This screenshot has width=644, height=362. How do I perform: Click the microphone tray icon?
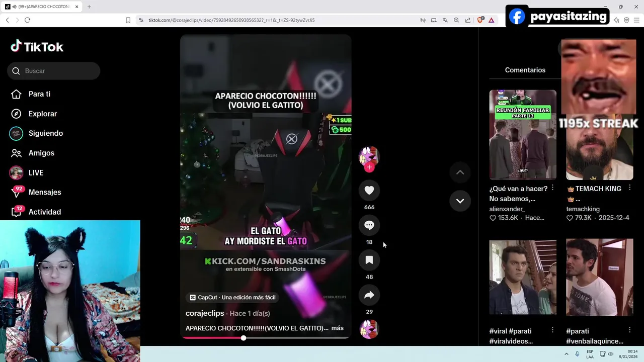pos(578,354)
